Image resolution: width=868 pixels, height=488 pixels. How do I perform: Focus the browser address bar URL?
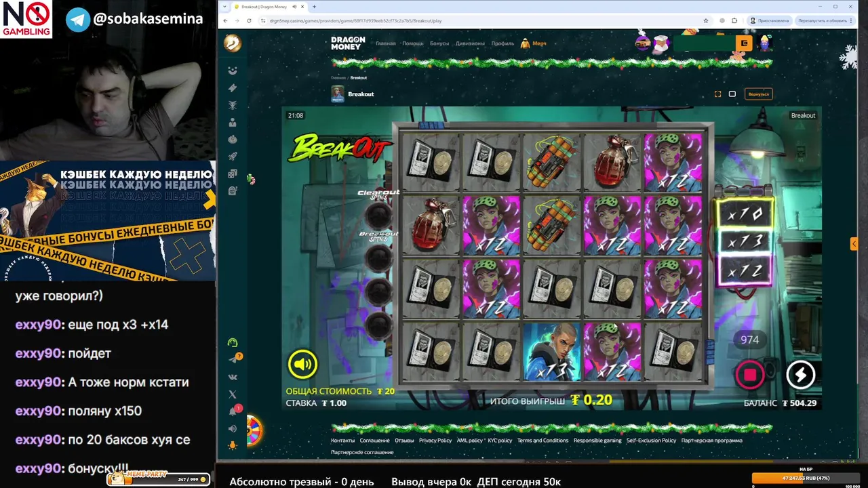pyautogui.click(x=355, y=20)
